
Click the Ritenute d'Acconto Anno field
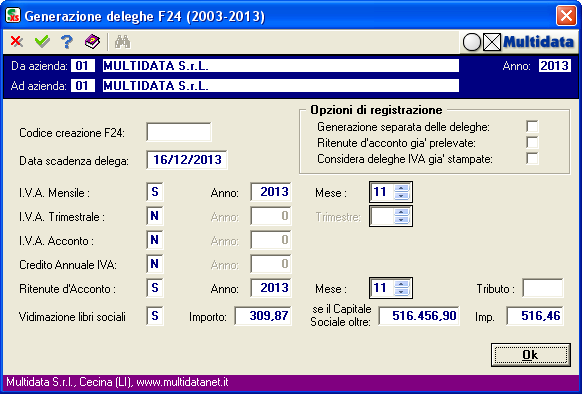pyautogui.click(x=271, y=288)
